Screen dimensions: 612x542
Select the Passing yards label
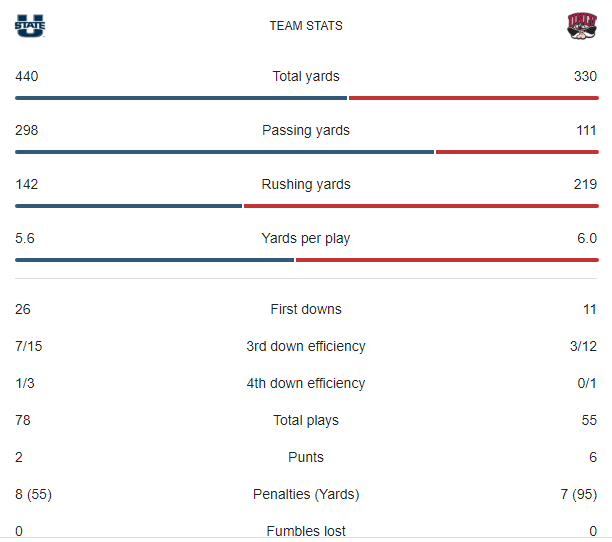[306, 131]
